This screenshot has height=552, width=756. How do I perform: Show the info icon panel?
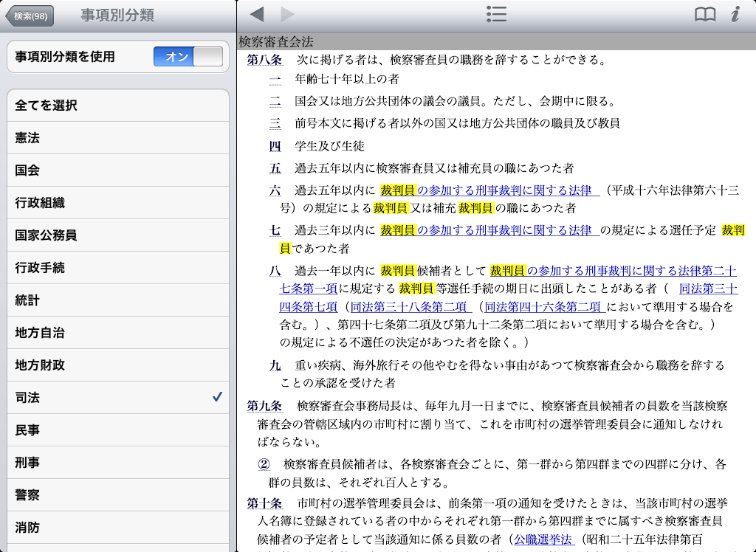coord(735,14)
